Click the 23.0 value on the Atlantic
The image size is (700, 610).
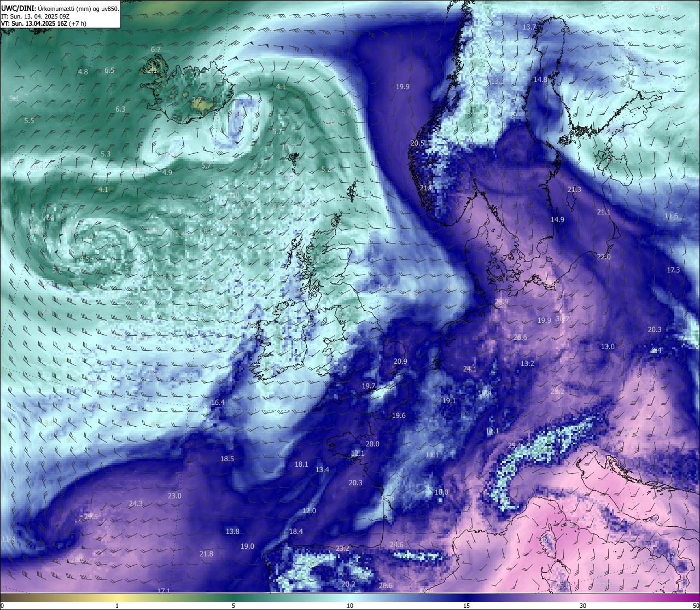[x=174, y=496]
